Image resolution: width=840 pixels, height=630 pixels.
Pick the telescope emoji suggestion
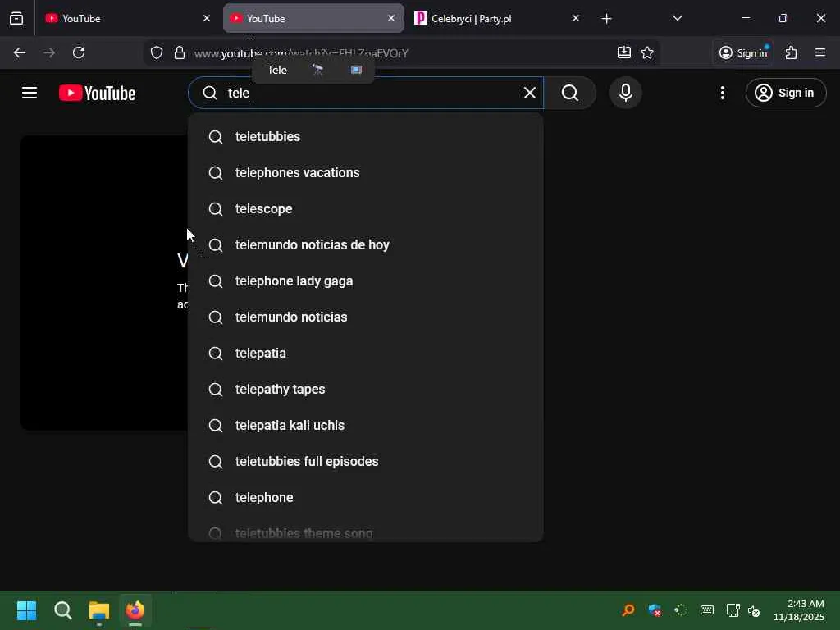point(317,70)
